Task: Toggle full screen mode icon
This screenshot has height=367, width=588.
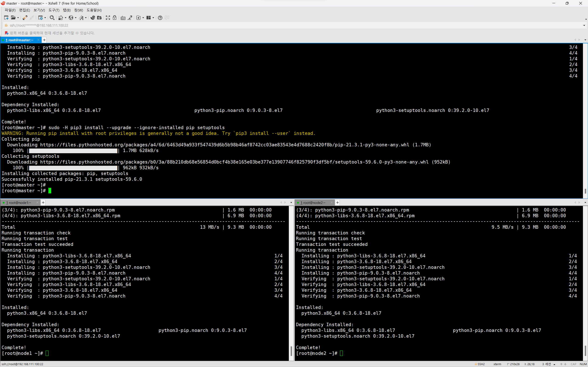Action: [108, 18]
